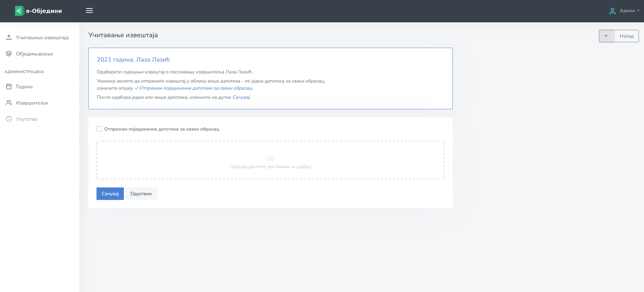Click the e-Обједини logo icon
Screen dimensions: 644x292
coord(19,11)
